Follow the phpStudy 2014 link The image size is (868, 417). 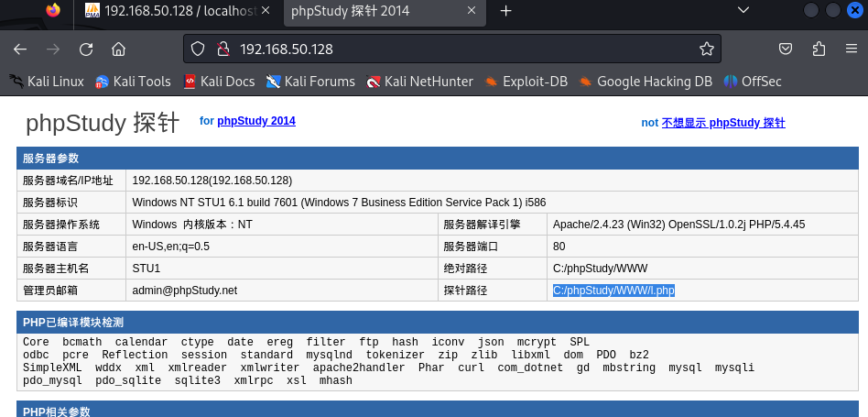256,121
